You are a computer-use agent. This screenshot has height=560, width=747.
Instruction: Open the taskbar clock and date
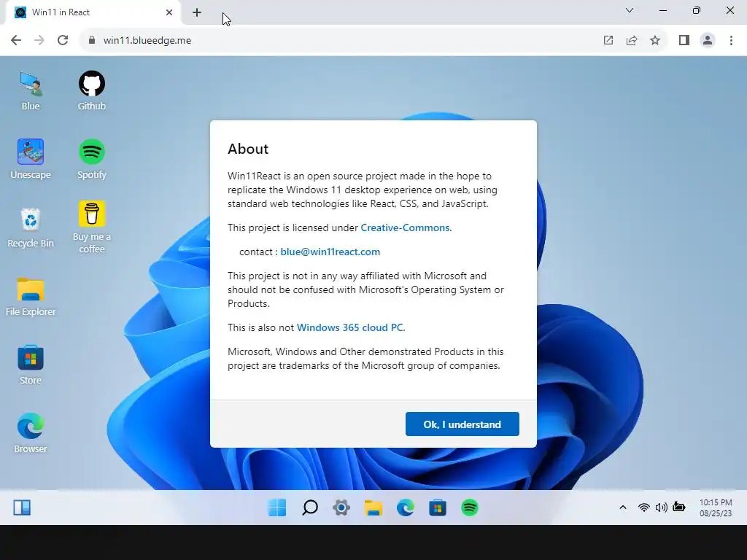click(x=716, y=507)
